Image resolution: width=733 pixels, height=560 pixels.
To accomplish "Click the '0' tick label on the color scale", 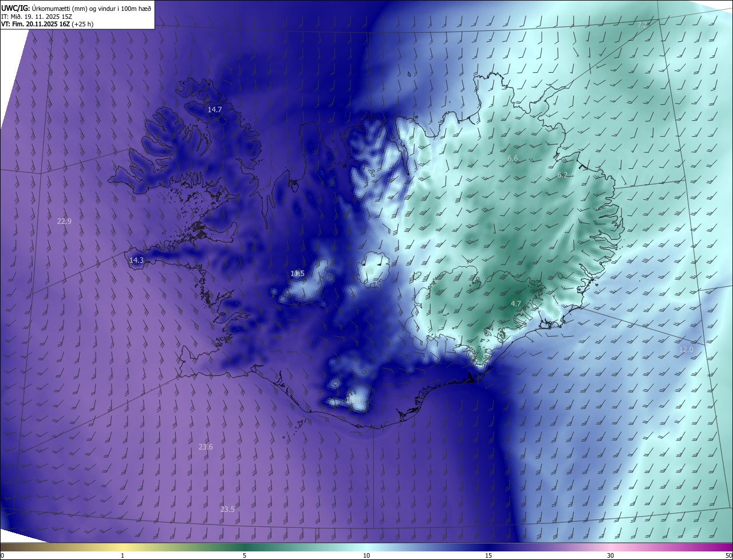I will click(2, 555).
